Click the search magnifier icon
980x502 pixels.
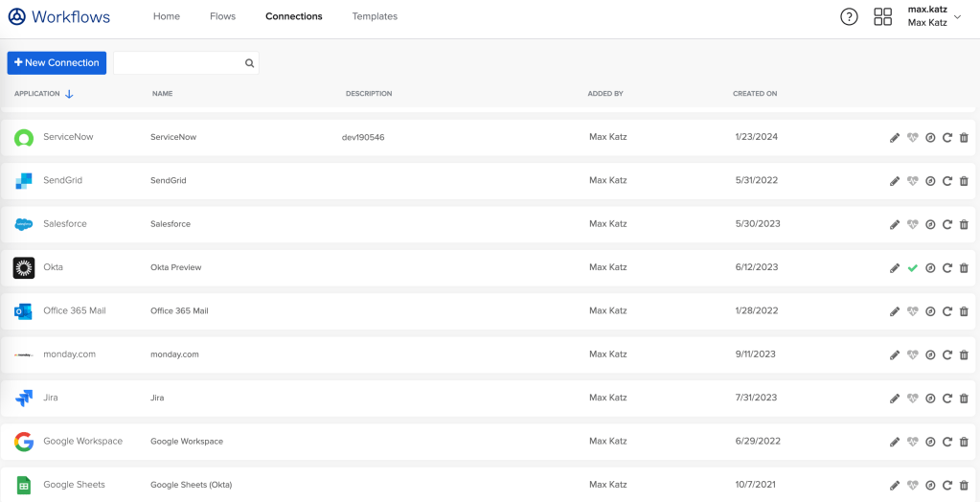coord(249,63)
